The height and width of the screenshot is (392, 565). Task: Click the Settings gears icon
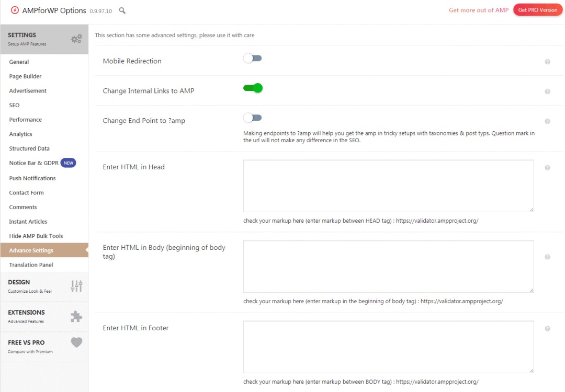coord(76,39)
